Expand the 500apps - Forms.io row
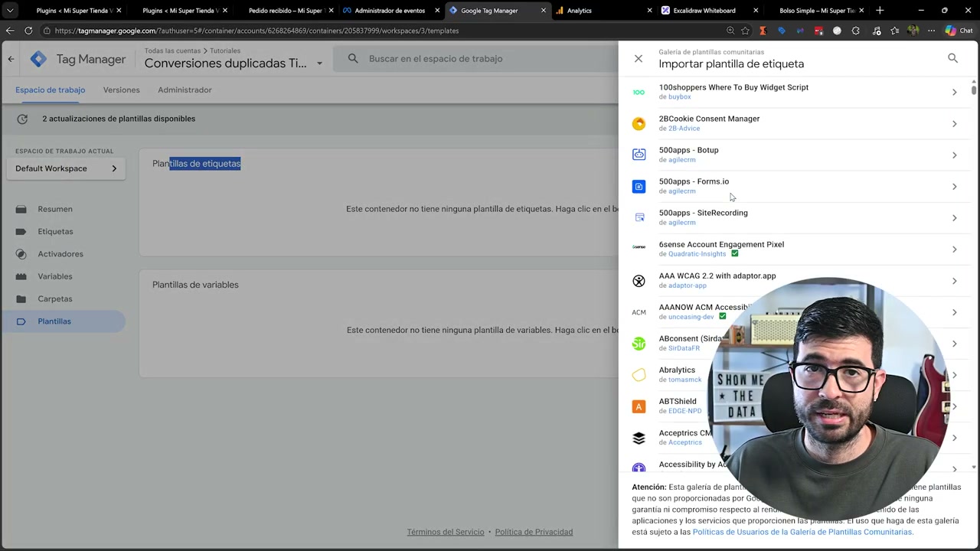The width and height of the screenshot is (980, 551). tap(954, 186)
